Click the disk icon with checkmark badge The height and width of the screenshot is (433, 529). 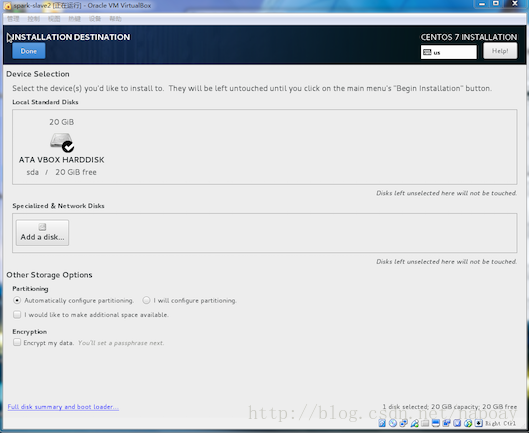point(62,142)
